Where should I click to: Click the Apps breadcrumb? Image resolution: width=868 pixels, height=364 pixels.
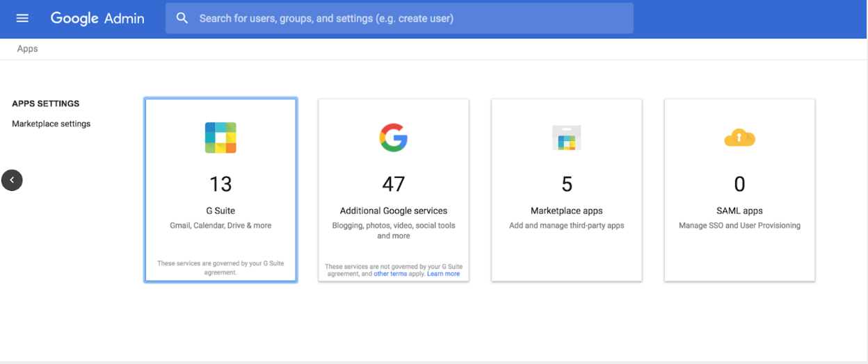27,49
